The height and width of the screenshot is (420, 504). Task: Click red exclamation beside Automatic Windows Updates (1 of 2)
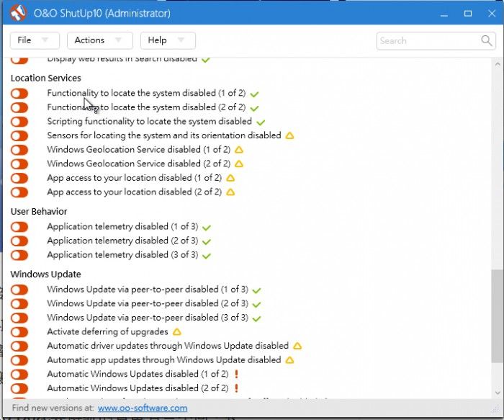coord(236,374)
